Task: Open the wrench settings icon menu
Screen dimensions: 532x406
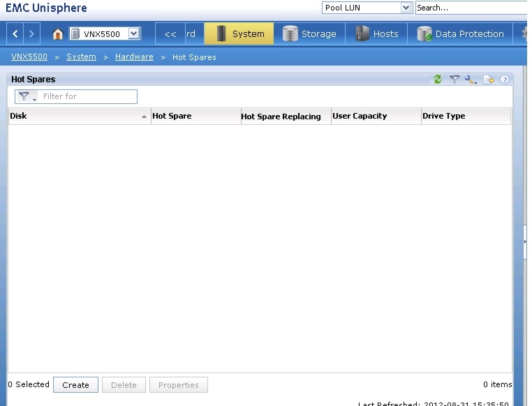Action: [x=471, y=80]
